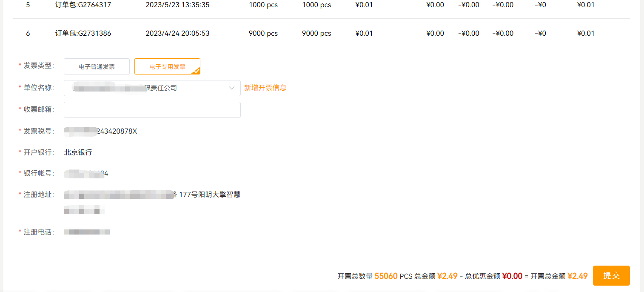
Task: Select order package G2764317 in row 5
Action: (83, 5)
